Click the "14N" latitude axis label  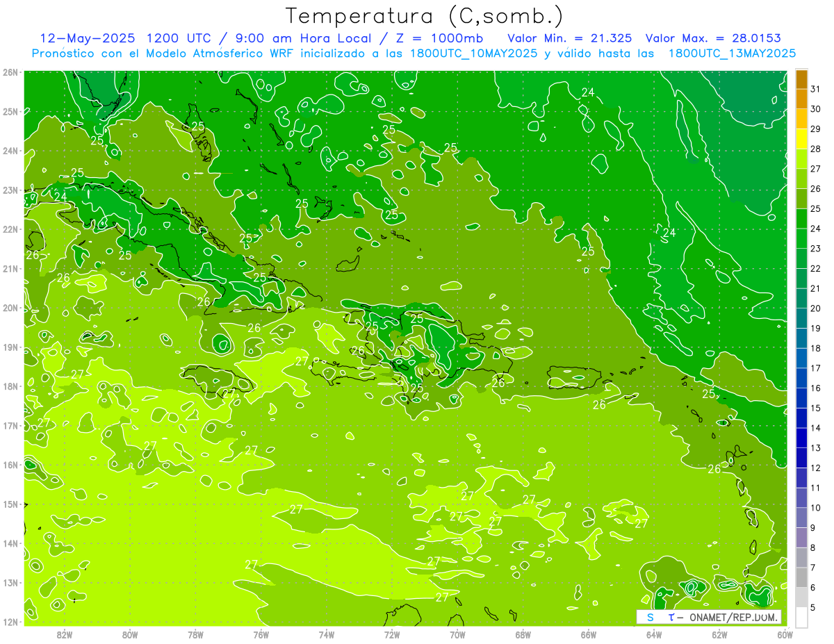10,543
